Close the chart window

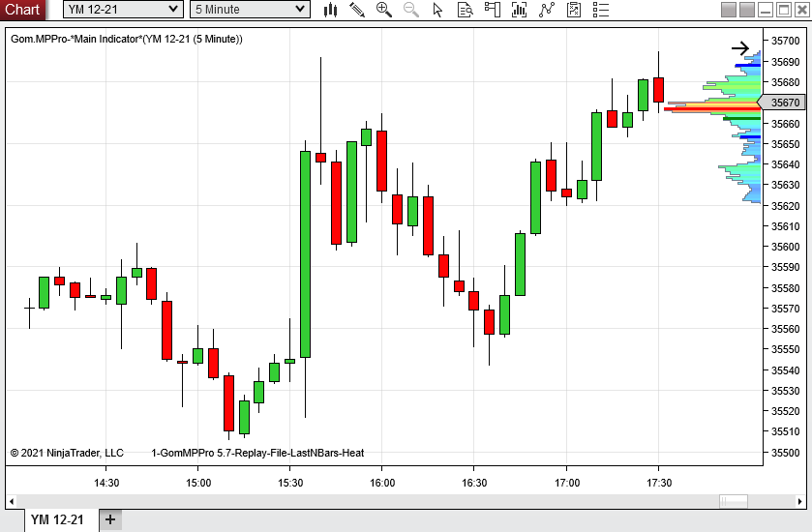coord(802,10)
